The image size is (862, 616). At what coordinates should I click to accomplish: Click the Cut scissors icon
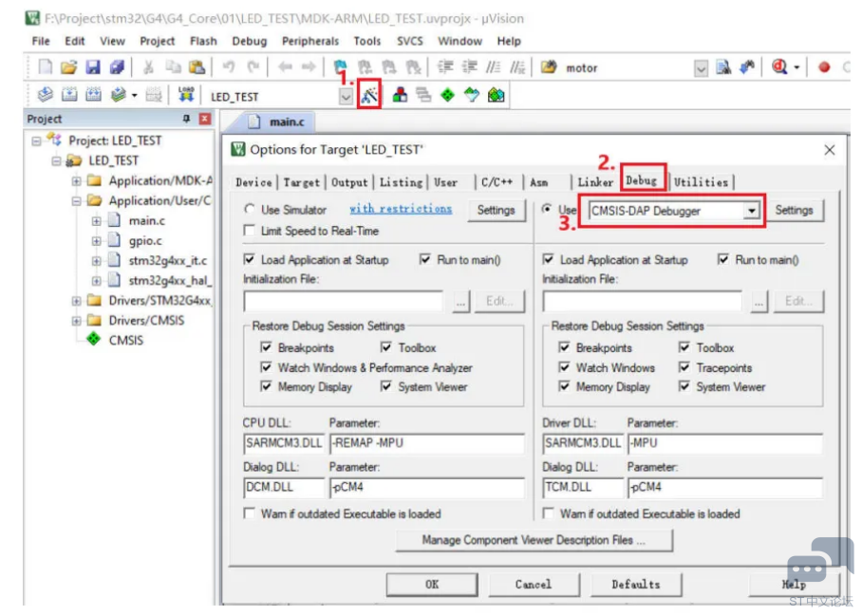[148, 67]
